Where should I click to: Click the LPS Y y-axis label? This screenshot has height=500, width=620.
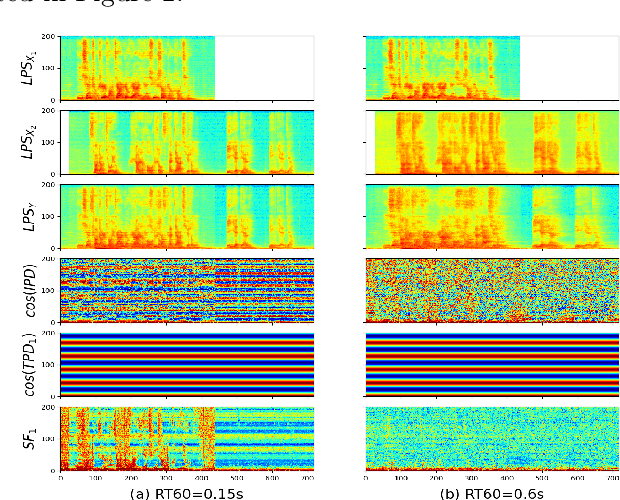pyautogui.click(x=31, y=216)
